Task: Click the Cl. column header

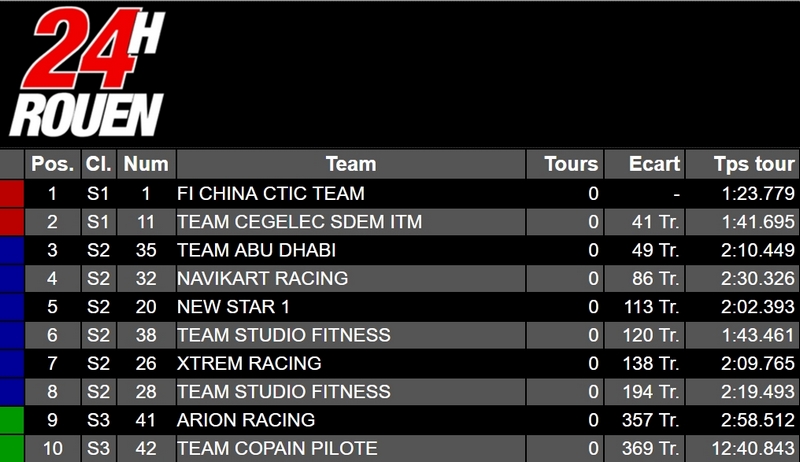Action: point(98,164)
